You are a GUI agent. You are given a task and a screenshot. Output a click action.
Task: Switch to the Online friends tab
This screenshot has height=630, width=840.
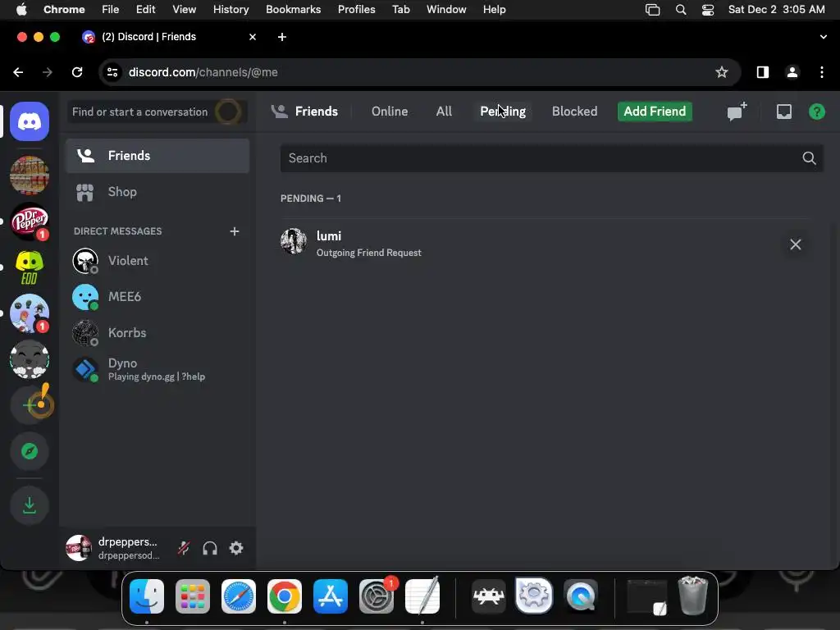(x=390, y=112)
